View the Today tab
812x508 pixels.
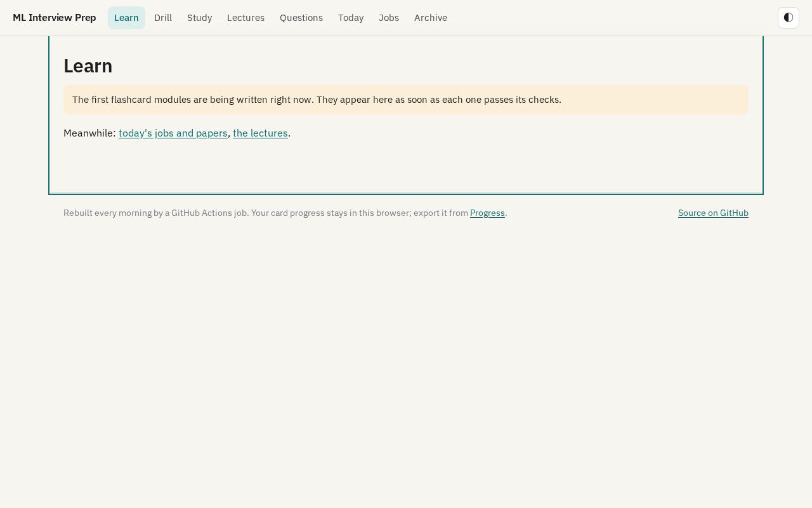[351, 18]
